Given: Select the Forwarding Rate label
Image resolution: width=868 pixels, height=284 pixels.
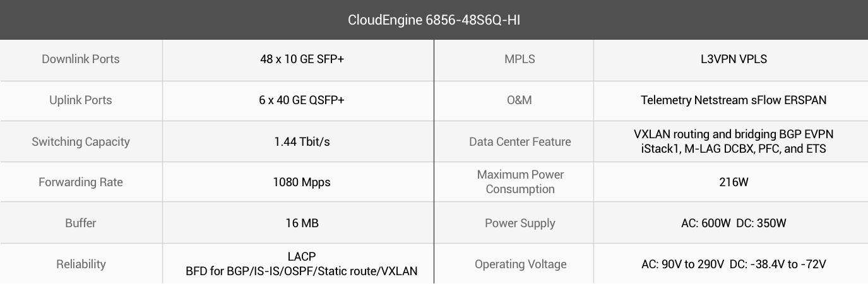Looking at the screenshot, I should pos(81,182).
